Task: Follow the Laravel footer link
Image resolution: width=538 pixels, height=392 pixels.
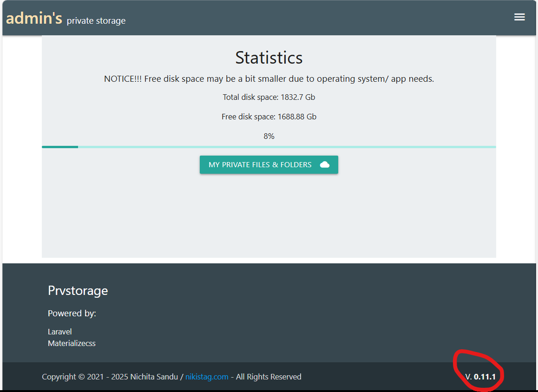Action: pyautogui.click(x=60, y=332)
